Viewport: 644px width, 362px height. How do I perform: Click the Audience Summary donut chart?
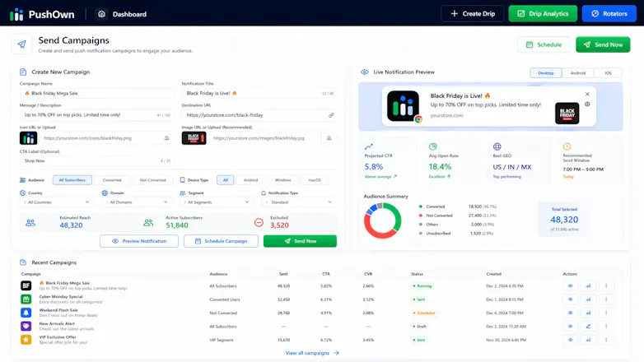(x=382, y=220)
